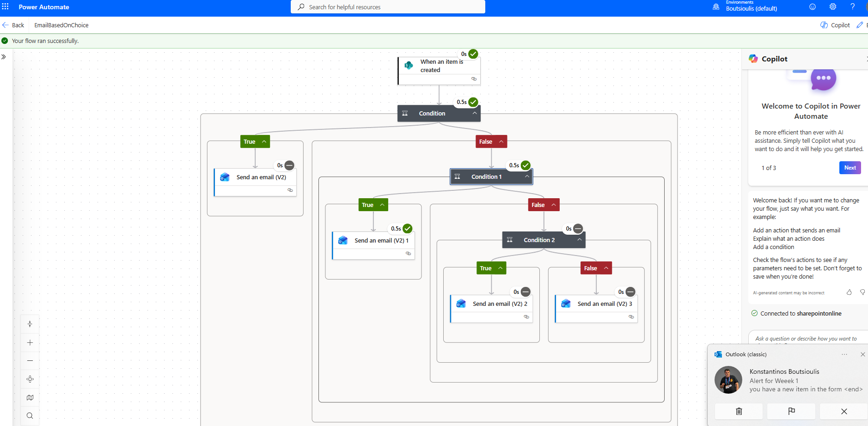
Task: Zoom out on the flow canvas
Action: tap(30, 360)
